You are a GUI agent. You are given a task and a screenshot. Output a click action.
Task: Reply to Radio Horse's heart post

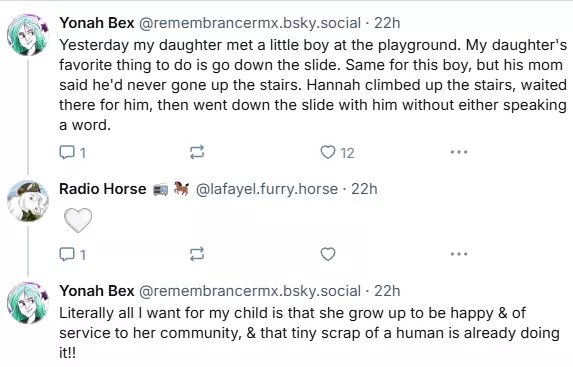[72, 254]
